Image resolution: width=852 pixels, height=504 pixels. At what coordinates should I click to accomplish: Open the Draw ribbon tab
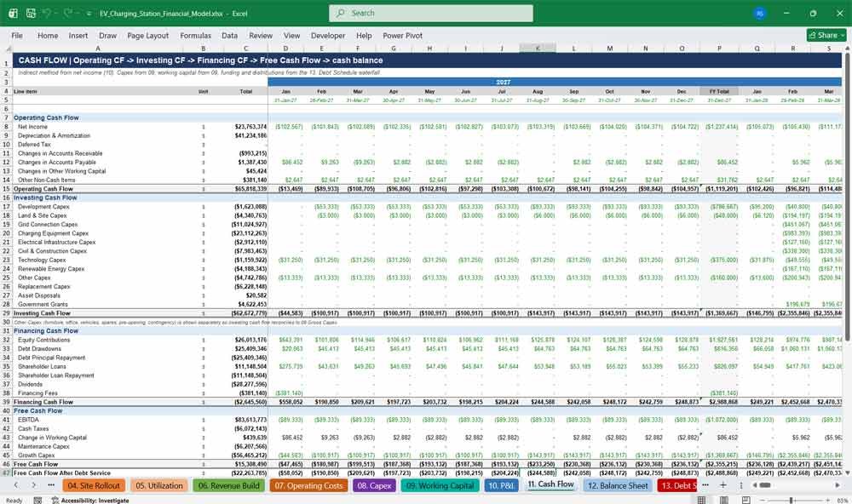(107, 35)
